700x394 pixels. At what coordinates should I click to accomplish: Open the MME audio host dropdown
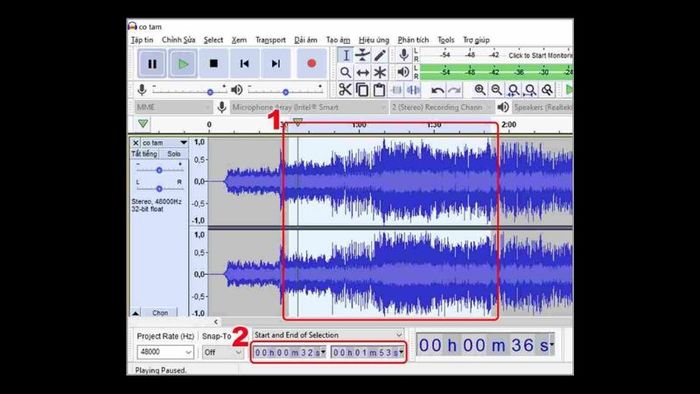[174, 107]
